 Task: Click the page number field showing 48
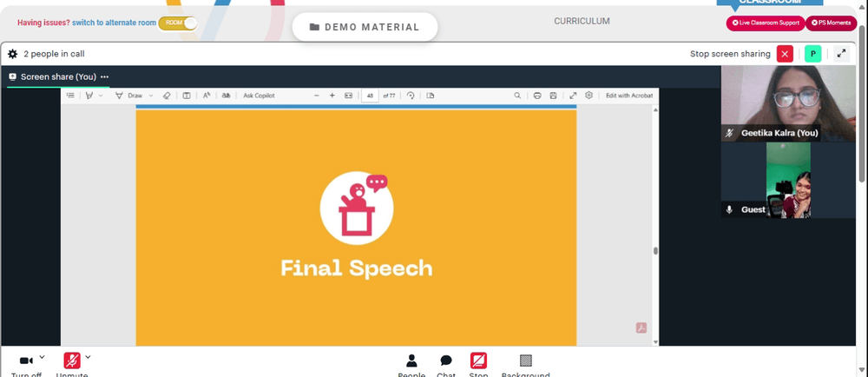[x=370, y=96]
